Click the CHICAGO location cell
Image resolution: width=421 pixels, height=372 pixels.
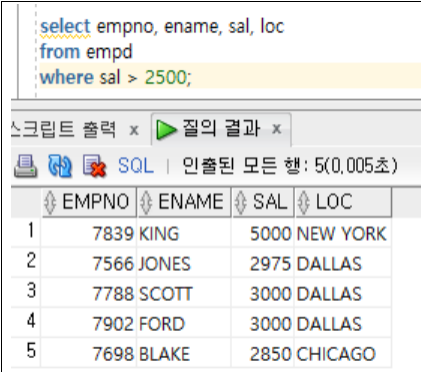pos(343,353)
